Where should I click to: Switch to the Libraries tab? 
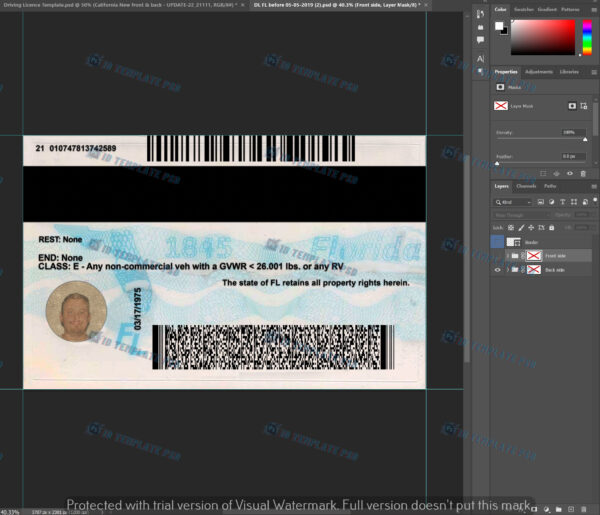pyautogui.click(x=569, y=72)
